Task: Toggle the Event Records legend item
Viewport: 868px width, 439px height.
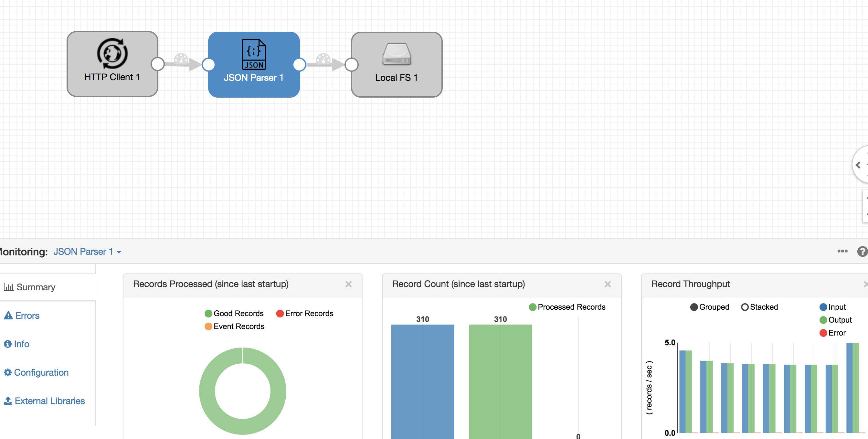Action: 235,326
